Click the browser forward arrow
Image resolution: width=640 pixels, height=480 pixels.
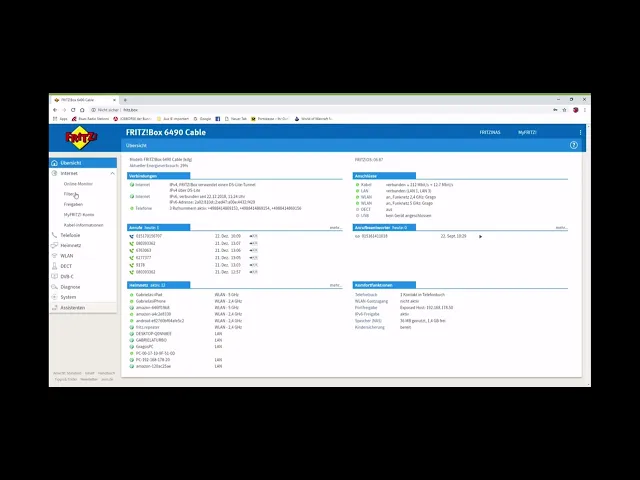pyautogui.click(x=64, y=110)
